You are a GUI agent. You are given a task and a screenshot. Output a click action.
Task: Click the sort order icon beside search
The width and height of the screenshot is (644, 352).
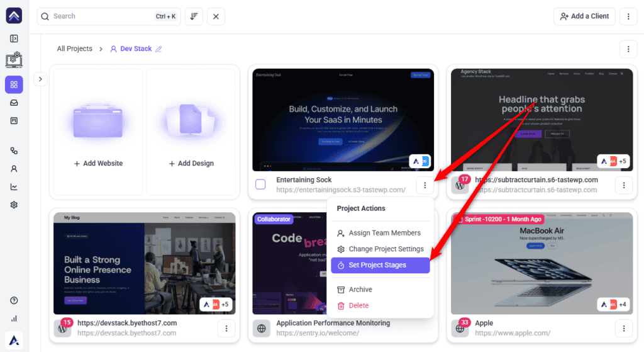point(194,16)
